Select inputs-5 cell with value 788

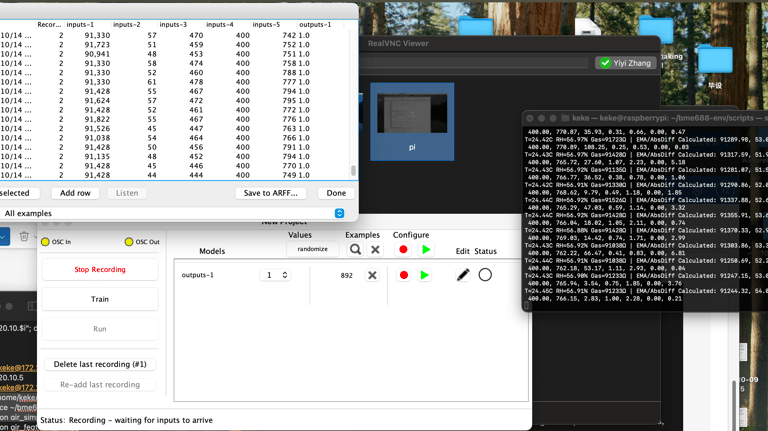tap(289, 72)
